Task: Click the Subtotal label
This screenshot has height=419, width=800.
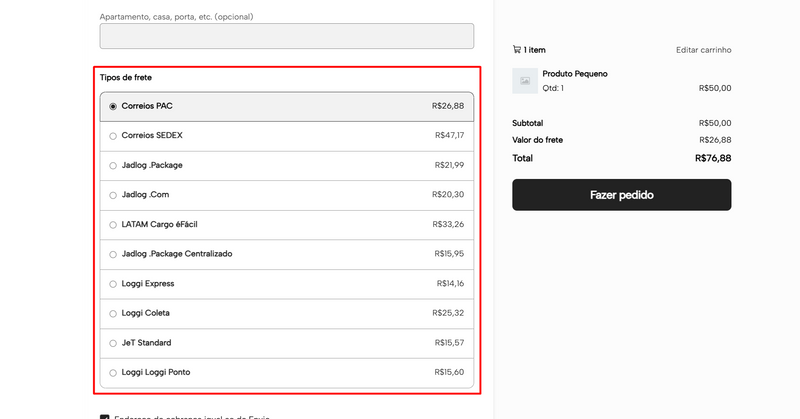Action: 528,123
